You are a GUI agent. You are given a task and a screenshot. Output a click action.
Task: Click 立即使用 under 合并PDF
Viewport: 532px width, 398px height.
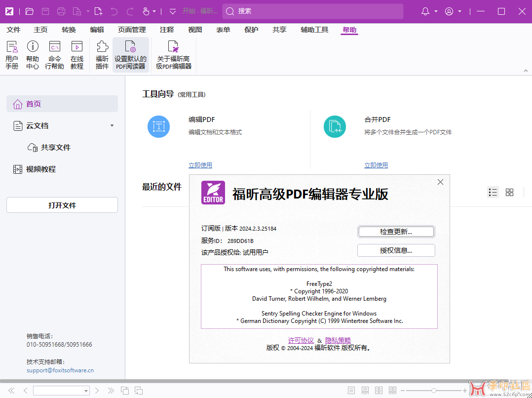(376, 165)
